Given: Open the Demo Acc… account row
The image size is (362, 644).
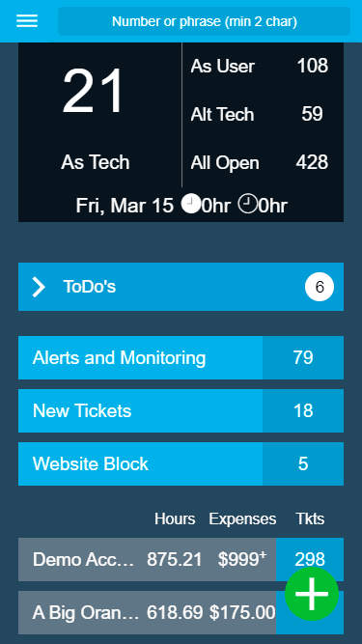Looking at the screenshot, I should [x=148, y=559].
